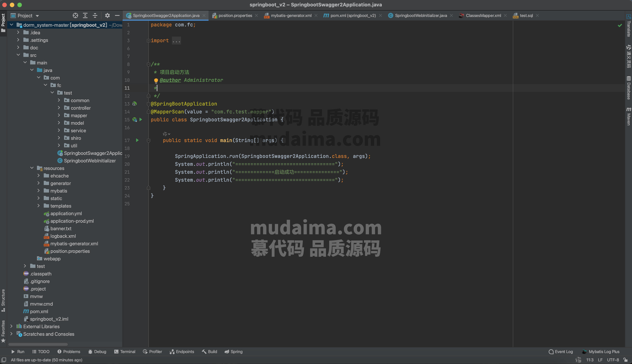Click the LF line separator selector
Viewport: 632px width, 364px height.
600,360
